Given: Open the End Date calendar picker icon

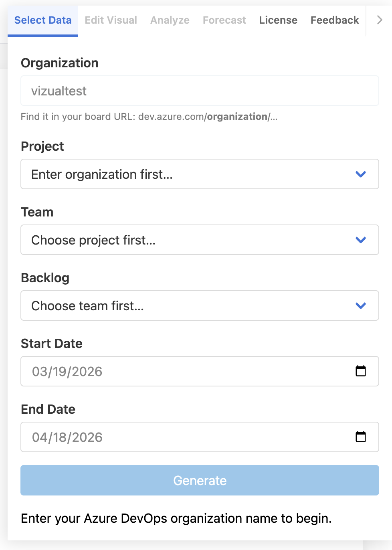Looking at the screenshot, I should [x=361, y=437].
